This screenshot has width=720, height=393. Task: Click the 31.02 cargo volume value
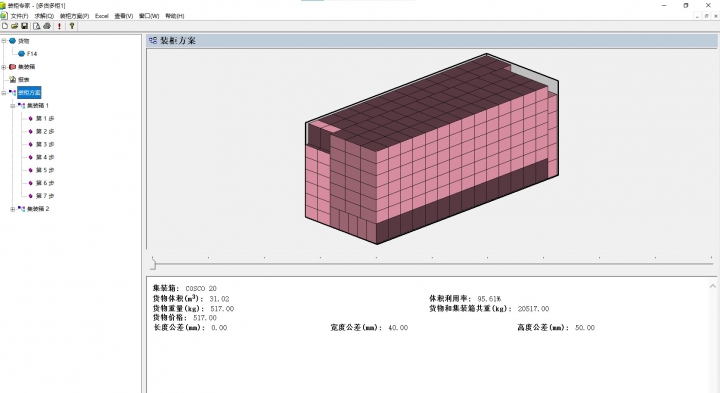point(219,299)
